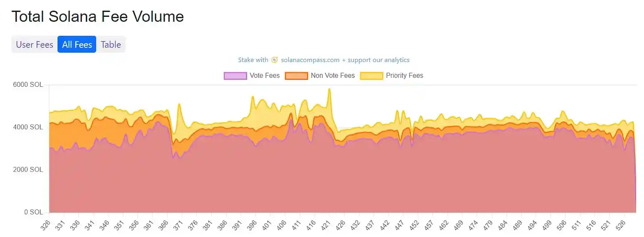
Task: Open the Table tab
Action: [111, 44]
